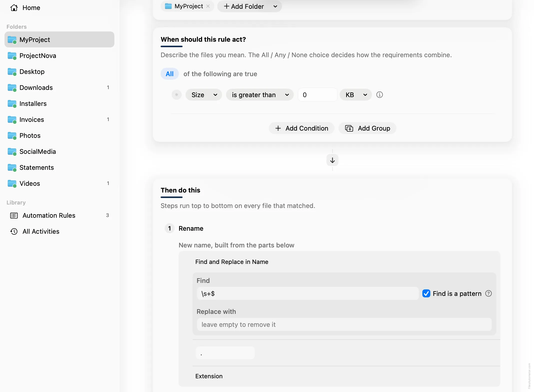Select the Installers folder icon
The image size is (534, 392).
[x=12, y=104]
